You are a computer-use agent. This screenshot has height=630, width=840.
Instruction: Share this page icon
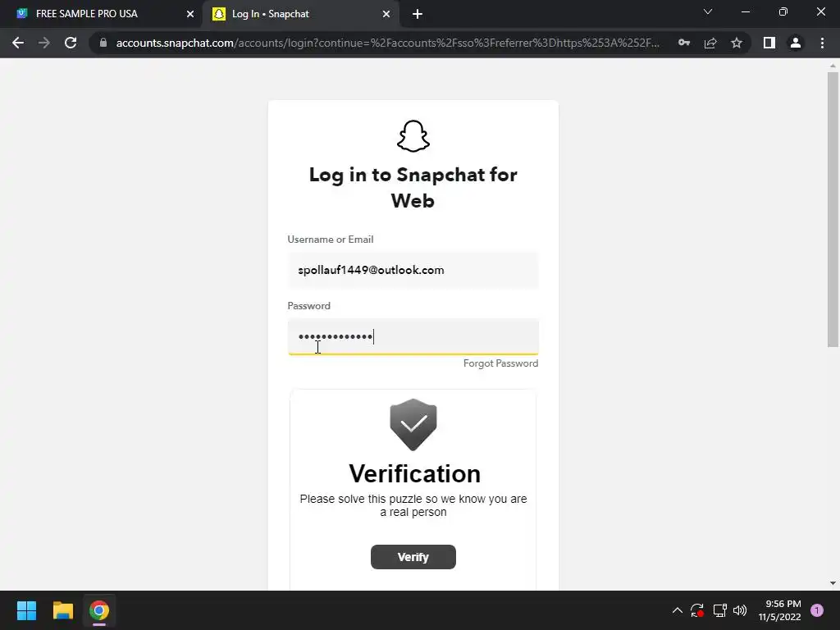click(x=710, y=43)
